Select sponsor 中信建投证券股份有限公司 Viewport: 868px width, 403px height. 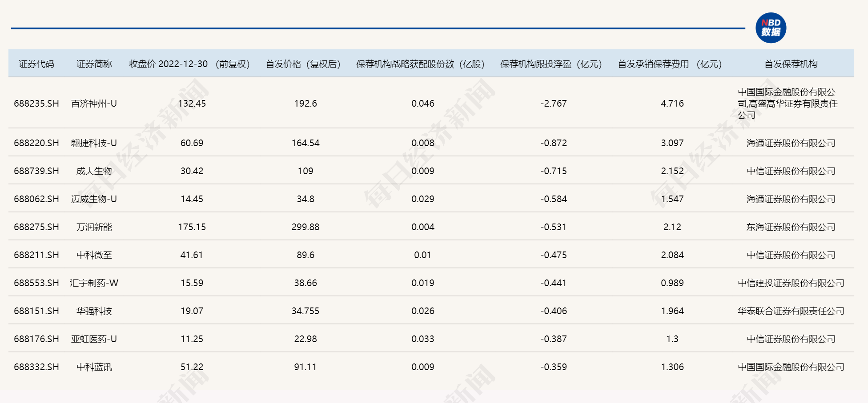pos(791,283)
